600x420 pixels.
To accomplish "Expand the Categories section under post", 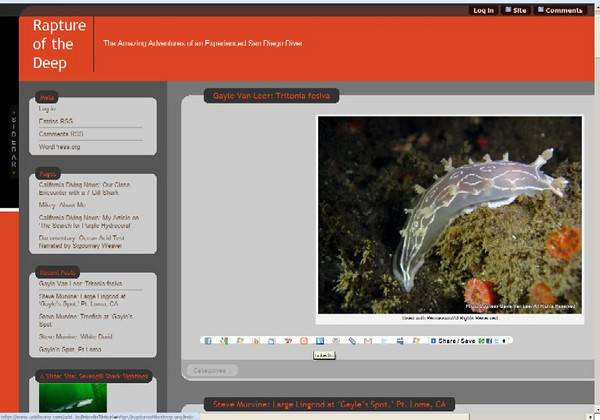I will [211, 370].
